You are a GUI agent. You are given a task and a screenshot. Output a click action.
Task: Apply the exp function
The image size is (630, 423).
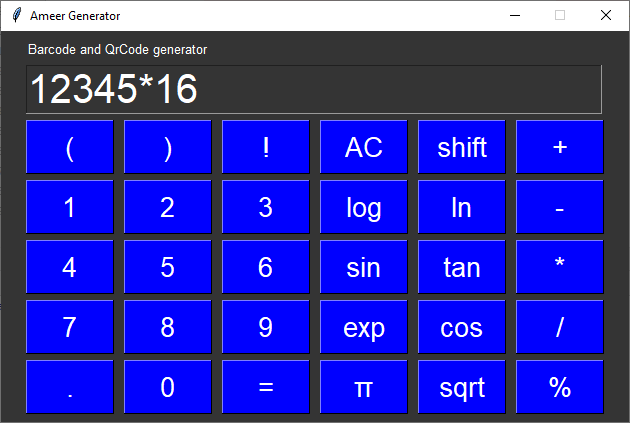coord(364,327)
